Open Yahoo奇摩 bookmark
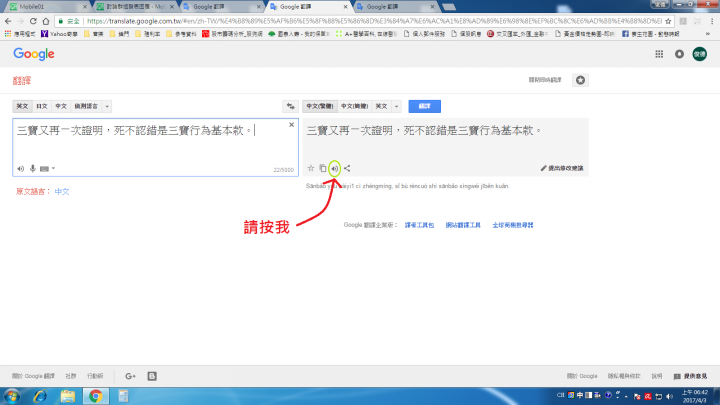Viewport: 720px width, 405px height. pyautogui.click(x=59, y=34)
